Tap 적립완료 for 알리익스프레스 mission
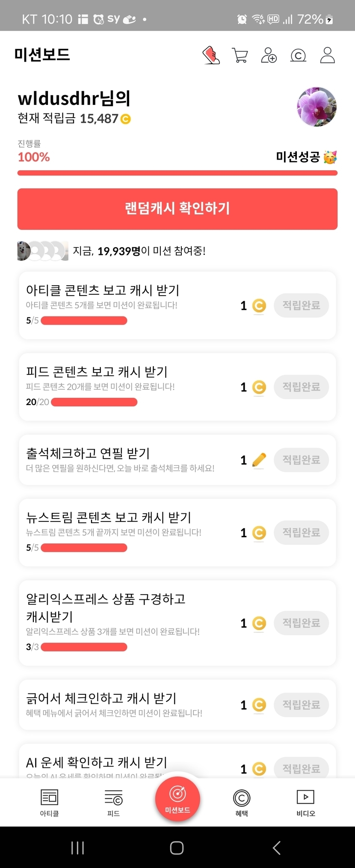The width and height of the screenshot is (355, 868). (x=301, y=623)
